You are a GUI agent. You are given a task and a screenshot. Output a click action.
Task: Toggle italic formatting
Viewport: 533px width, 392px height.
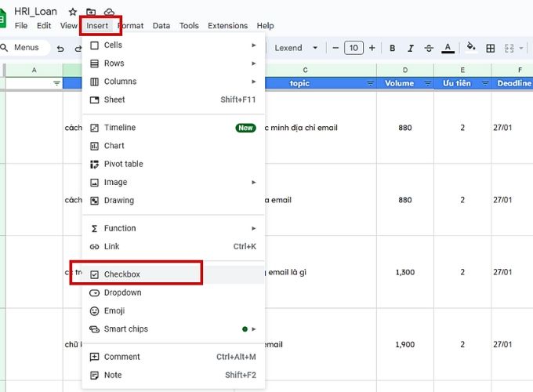[411, 49]
